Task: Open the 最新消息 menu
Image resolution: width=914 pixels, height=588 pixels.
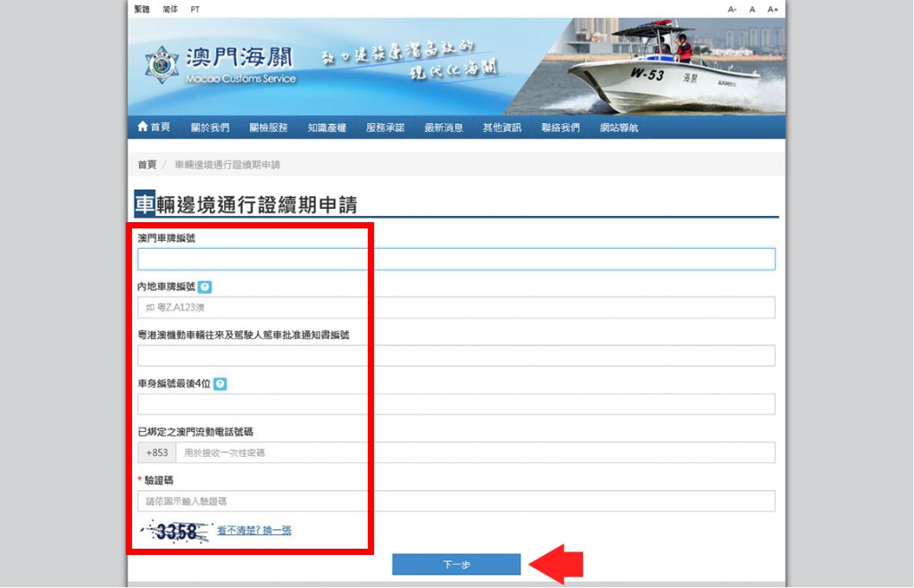Action: (444, 128)
